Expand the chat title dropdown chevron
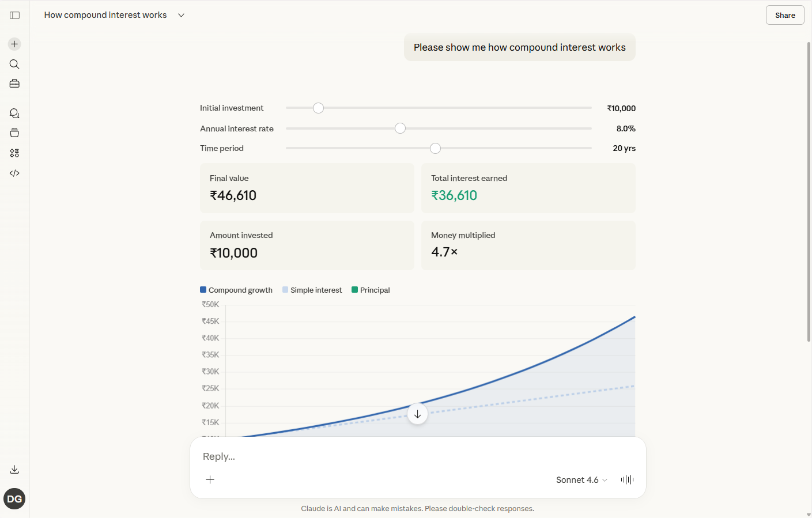 coord(181,16)
